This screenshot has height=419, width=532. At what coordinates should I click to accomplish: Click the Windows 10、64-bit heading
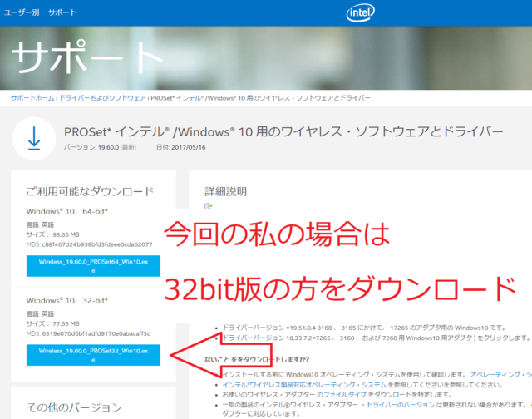(x=67, y=211)
